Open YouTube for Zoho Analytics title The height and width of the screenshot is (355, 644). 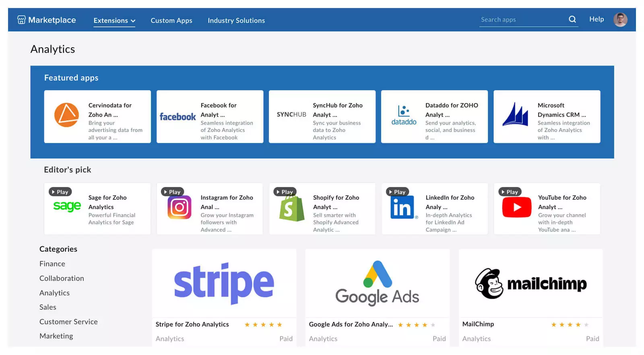pos(562,202)
